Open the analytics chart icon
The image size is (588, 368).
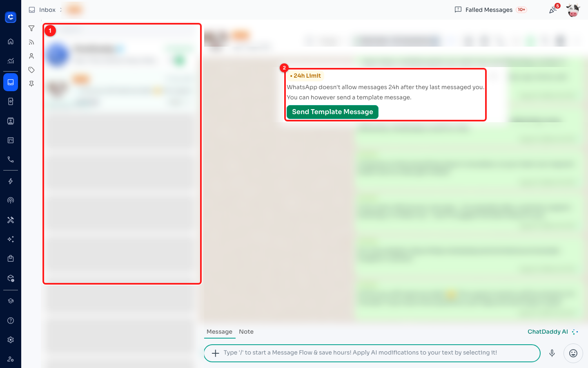click(x=11, y=61)
